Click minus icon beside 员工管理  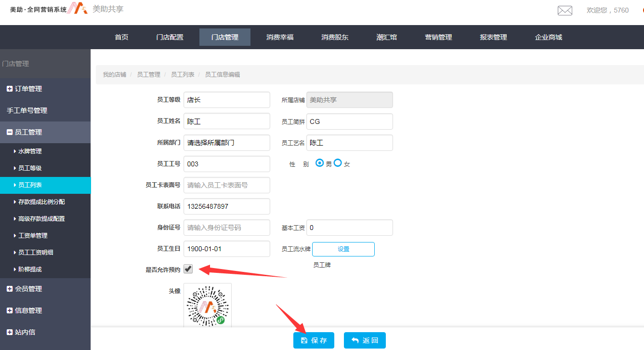(x=10, y=132)
